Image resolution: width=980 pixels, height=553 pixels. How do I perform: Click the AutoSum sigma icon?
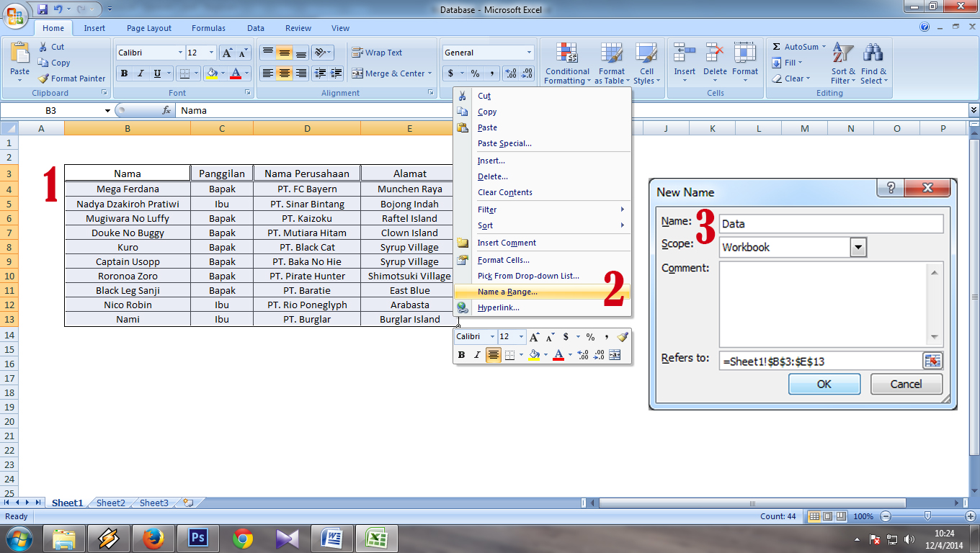coord(776,47)
